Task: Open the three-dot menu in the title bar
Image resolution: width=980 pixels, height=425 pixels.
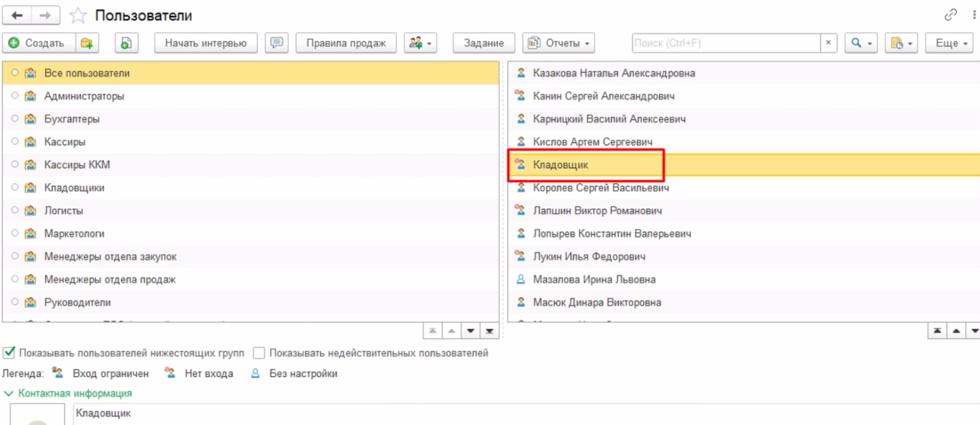Action: click(x=974, y=15)
